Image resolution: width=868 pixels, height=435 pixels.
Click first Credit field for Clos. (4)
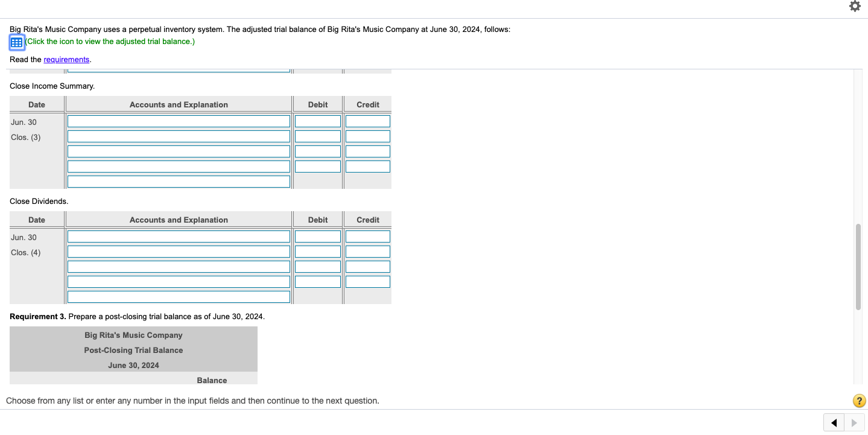point(368,237)
